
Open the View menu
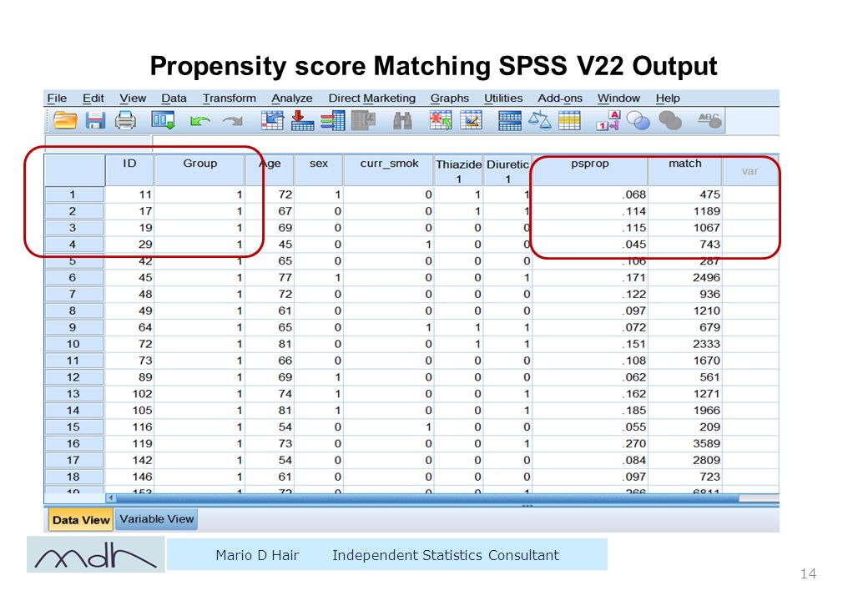tap(133, 98)
